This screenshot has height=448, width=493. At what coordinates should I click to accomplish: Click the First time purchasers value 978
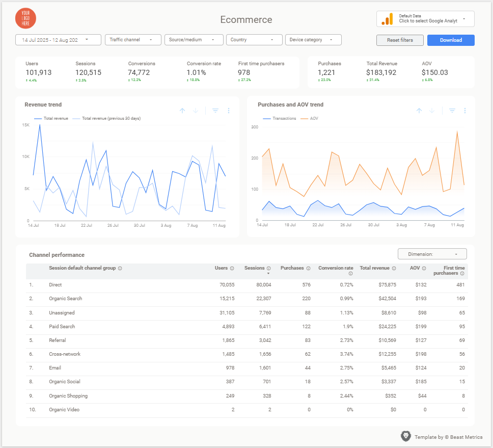click(x=244, y=73)
